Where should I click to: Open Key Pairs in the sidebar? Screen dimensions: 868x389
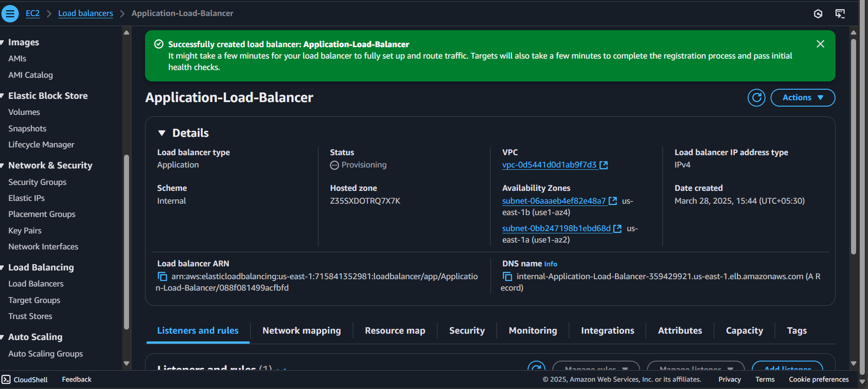coord(25,231)
